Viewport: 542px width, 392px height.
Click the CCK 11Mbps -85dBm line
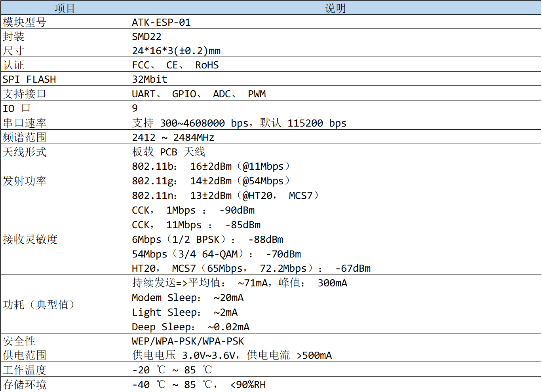coord(196,225)
